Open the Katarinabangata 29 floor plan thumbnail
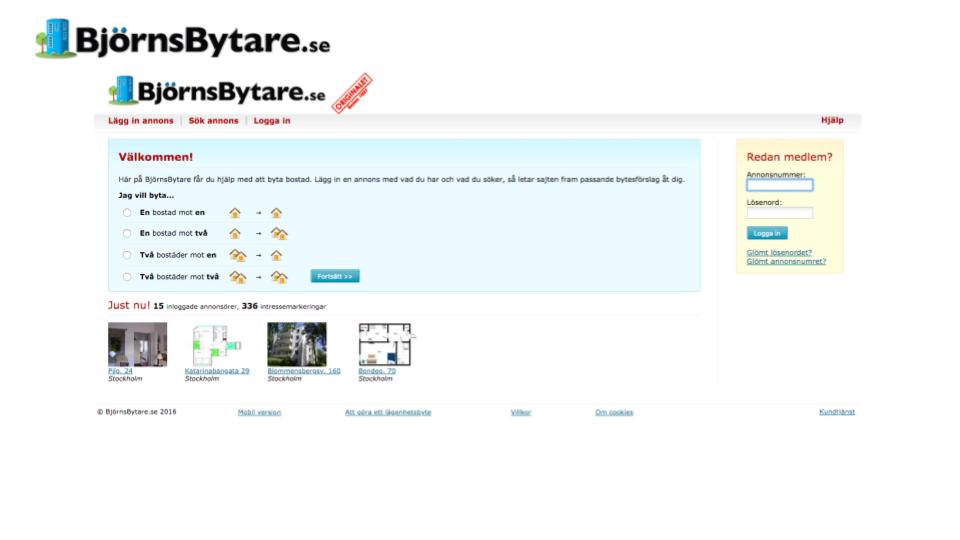 click(x=217, y=345)
